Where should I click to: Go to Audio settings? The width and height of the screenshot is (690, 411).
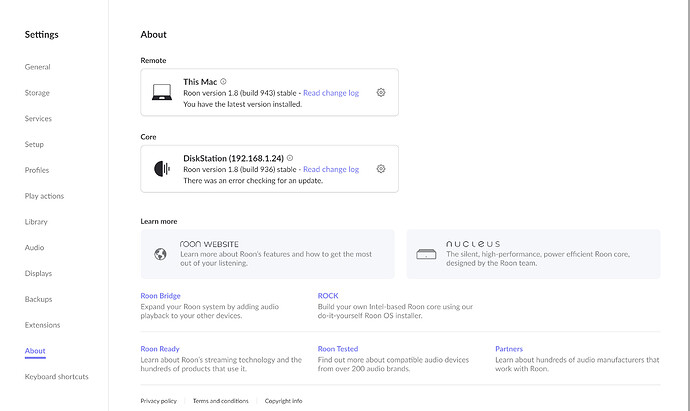pyautogui.click(x=34, y=247)
